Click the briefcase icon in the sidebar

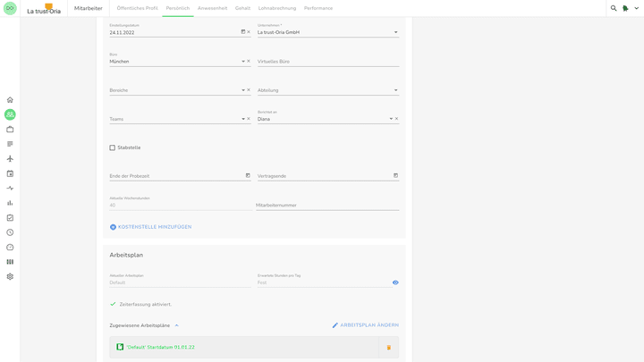point(10,130)
